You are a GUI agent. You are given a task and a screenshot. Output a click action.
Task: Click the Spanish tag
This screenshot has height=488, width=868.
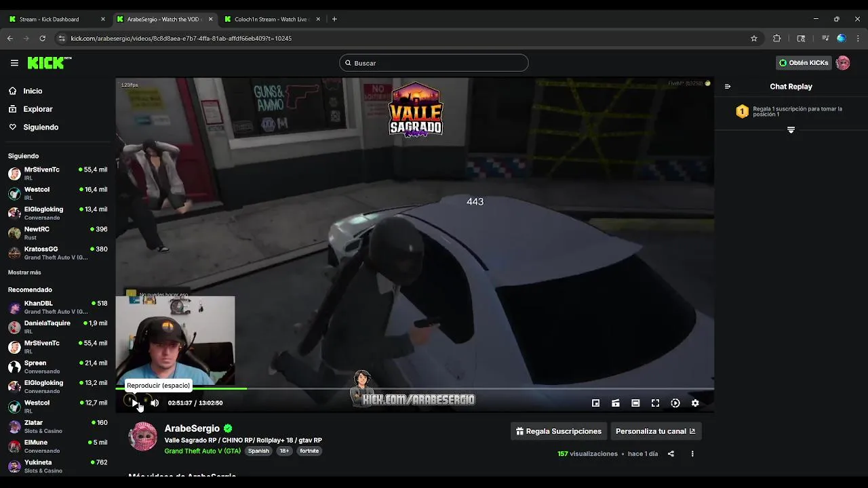[258, 451]
